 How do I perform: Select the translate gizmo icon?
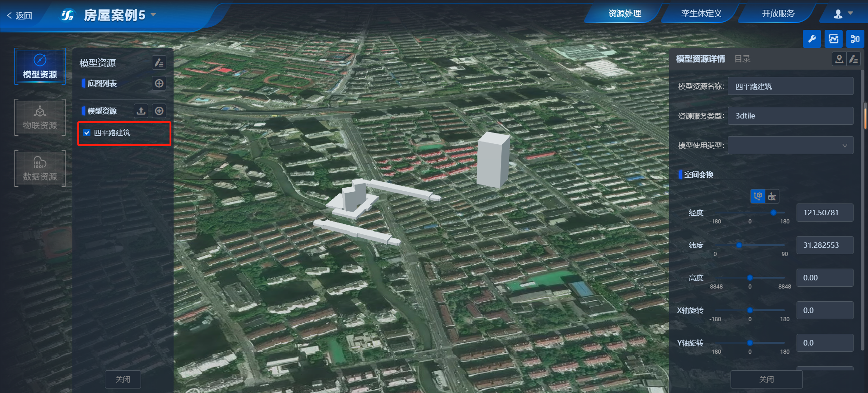[x=758, y=196]
